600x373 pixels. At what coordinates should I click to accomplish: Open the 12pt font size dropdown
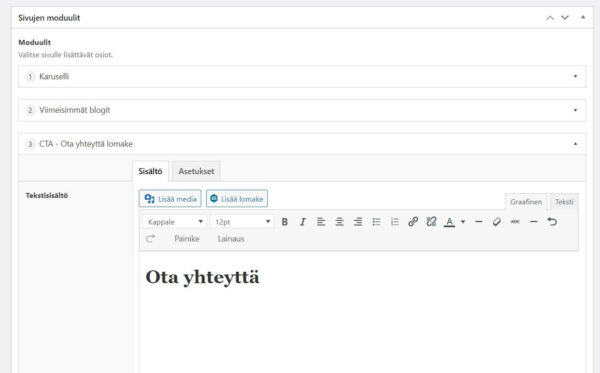click(242, 222)
